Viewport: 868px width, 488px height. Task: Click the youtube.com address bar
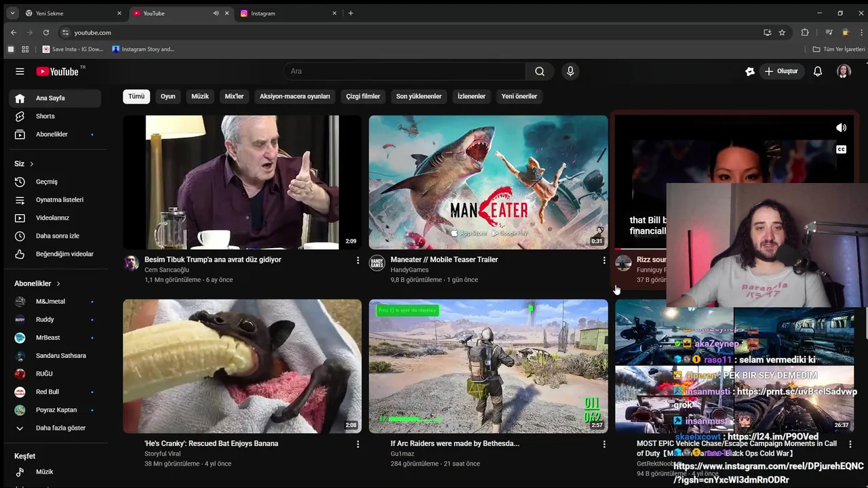(x=407, y=33)
